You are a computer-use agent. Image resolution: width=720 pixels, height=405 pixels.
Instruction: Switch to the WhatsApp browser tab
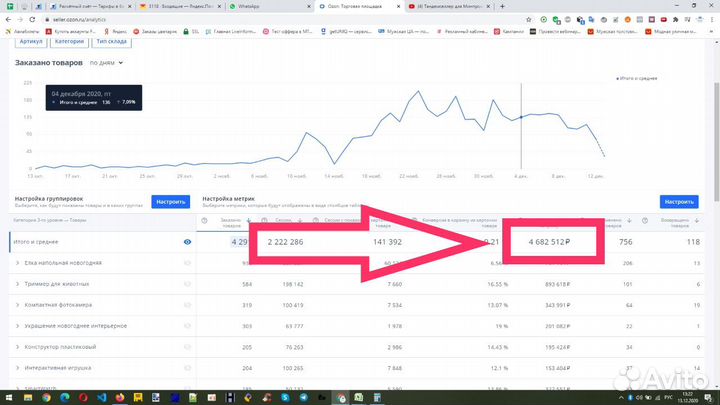[x=247, y=6]
